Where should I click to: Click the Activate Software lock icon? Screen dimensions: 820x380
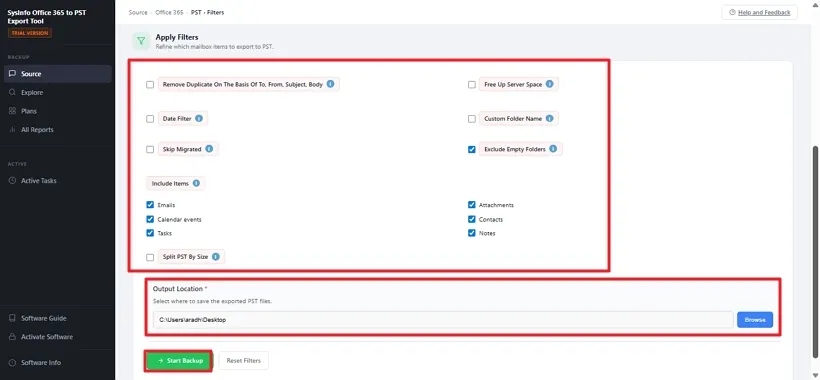(13, 337)
